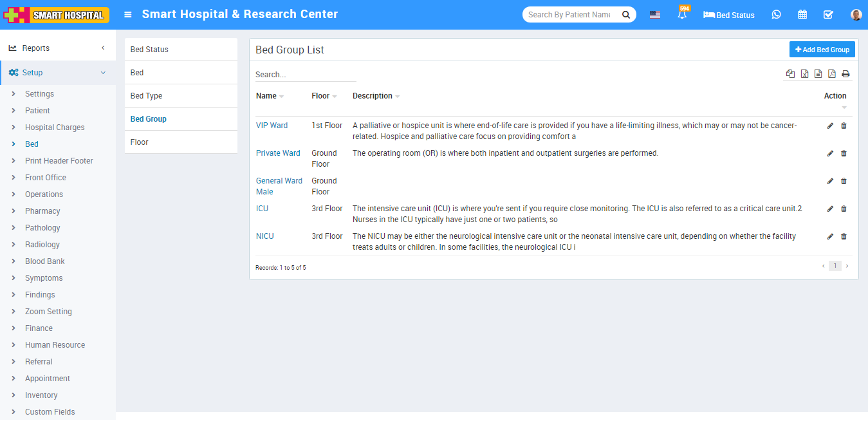Screen dimensions: 868x423
Task: Click the Add Bed Group button
Action: (822, 50)
